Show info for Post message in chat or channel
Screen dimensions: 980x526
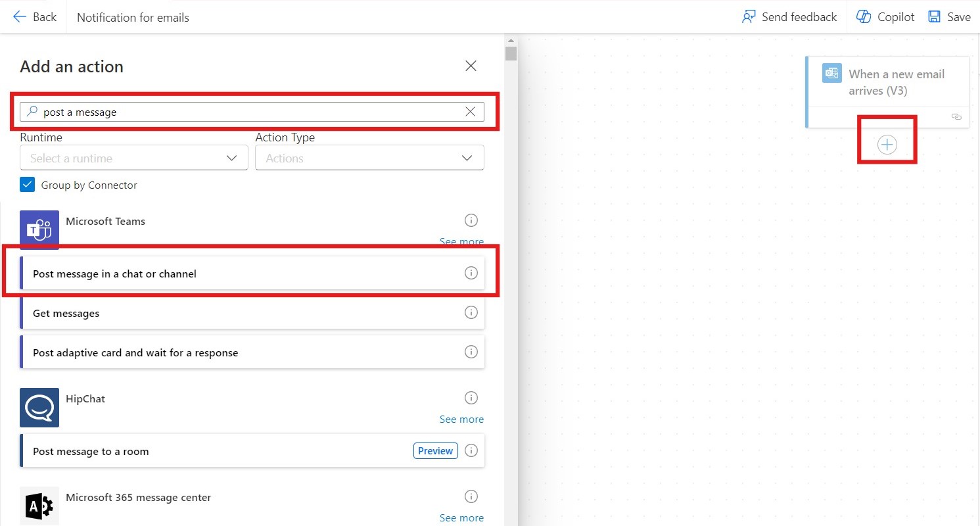click(471, 273)
